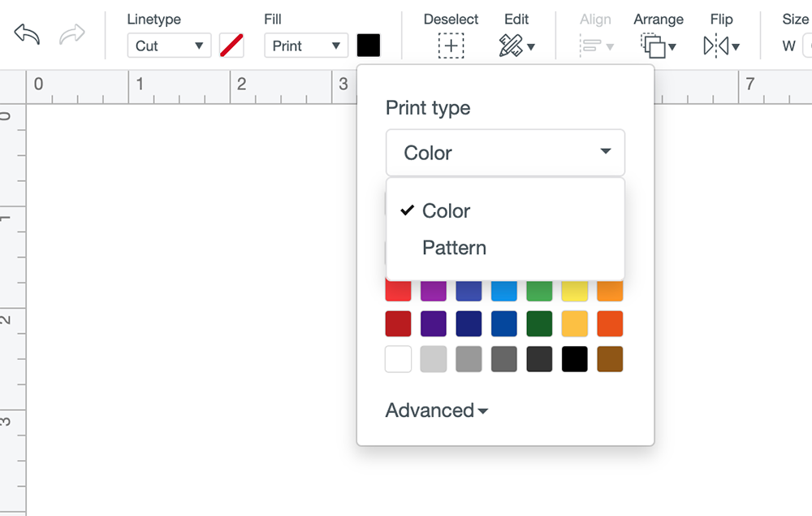Pick the indigo blue swatch in first row
The width and height of the screenshot is (812, 516).
(x=469, y=291)
